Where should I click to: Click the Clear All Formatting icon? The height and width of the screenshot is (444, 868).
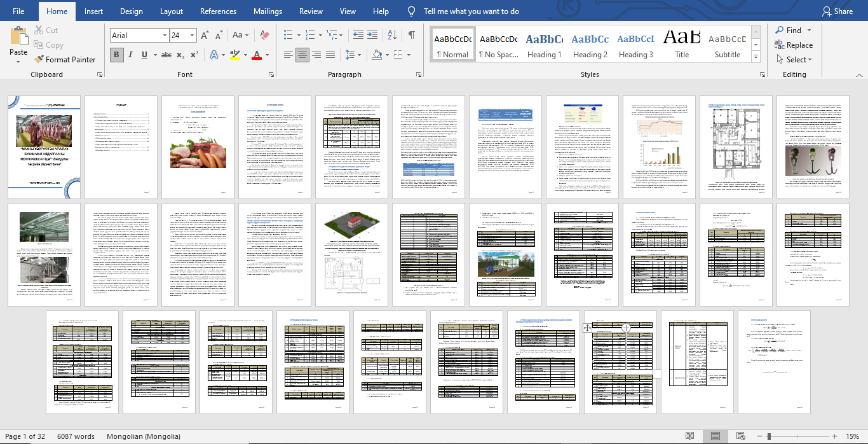pos(265,36)
